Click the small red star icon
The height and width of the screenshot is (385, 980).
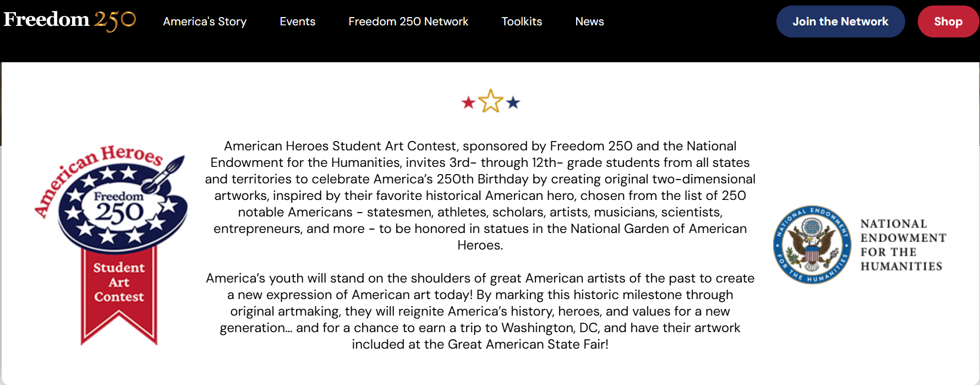pyautogui.click(x=468, y=103)
